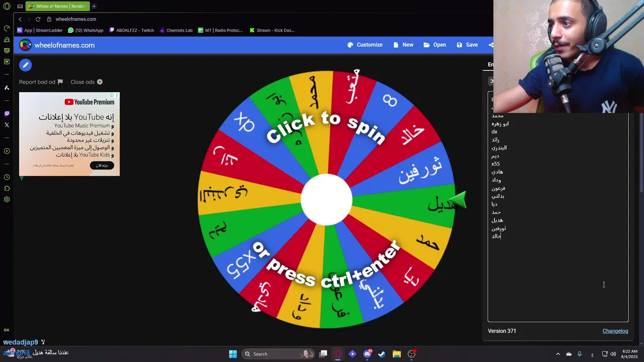Open the sidebar player icon
Screen dimensions: 644x362
[7, 151]
